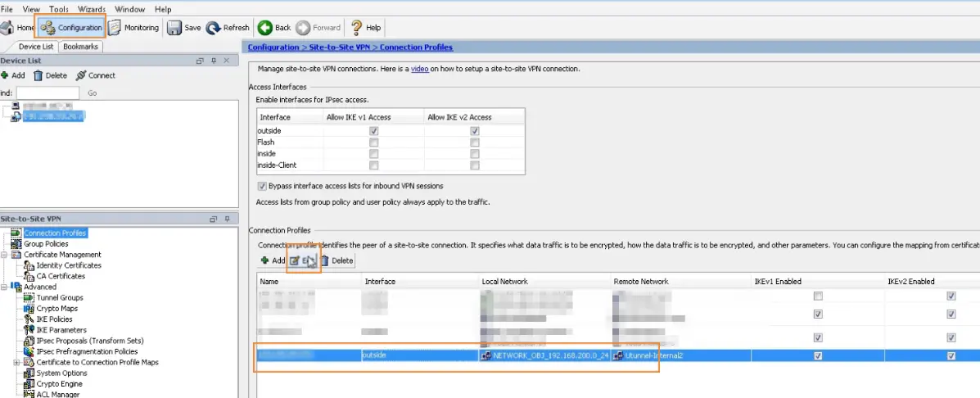Edit the selected connection profile

coord(303,260)
